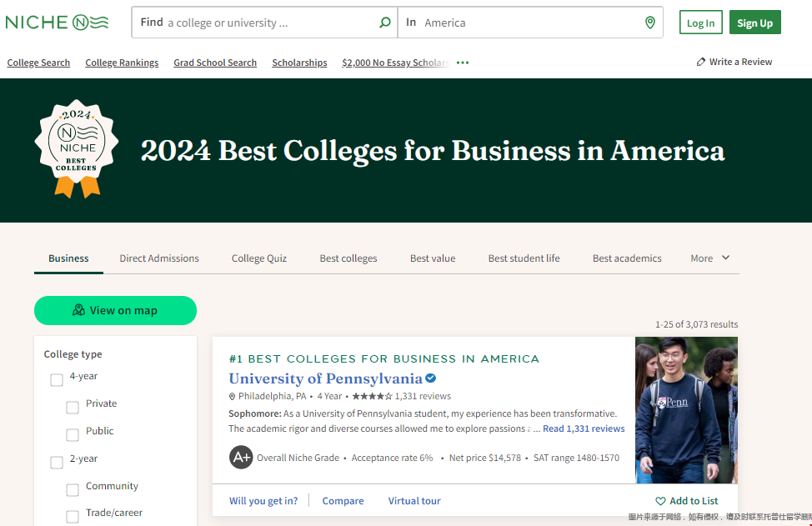Click the verified checkmark beside University of Pennsylvania
Image resolution: width=812 pixels, height=526 pixels.
point(430,378)
